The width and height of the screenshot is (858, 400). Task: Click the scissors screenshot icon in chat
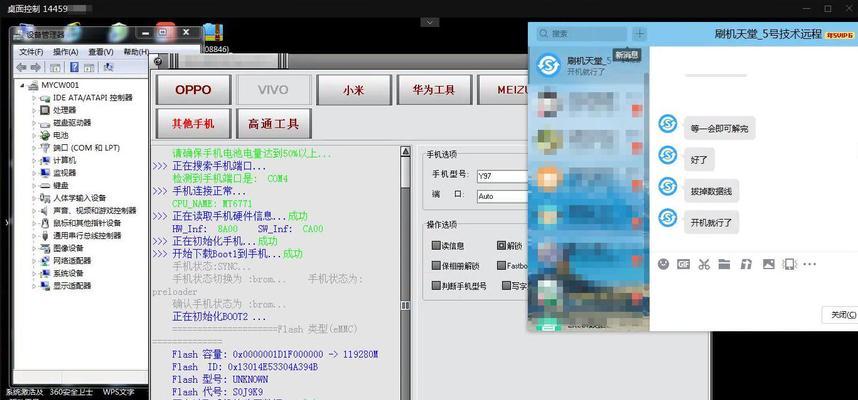704,264
